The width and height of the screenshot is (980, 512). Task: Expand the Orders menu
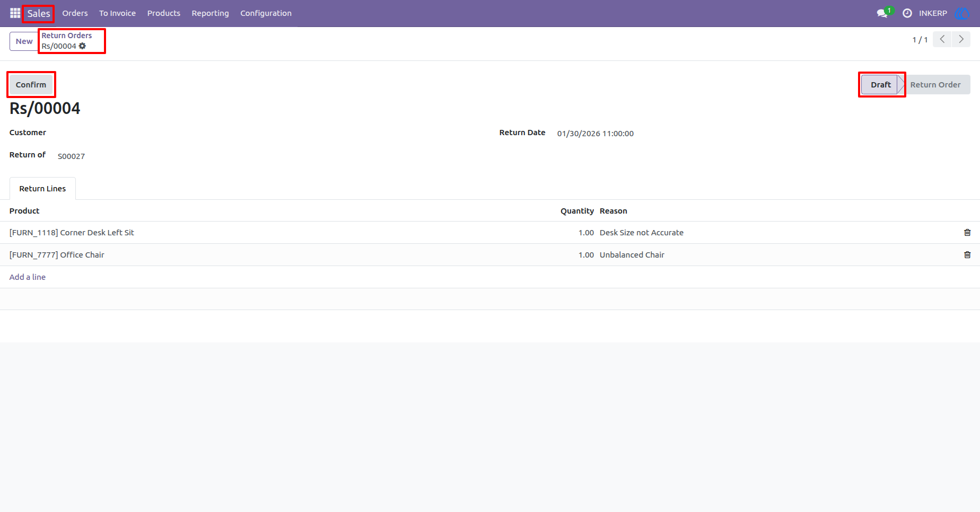tap(75, 13)
